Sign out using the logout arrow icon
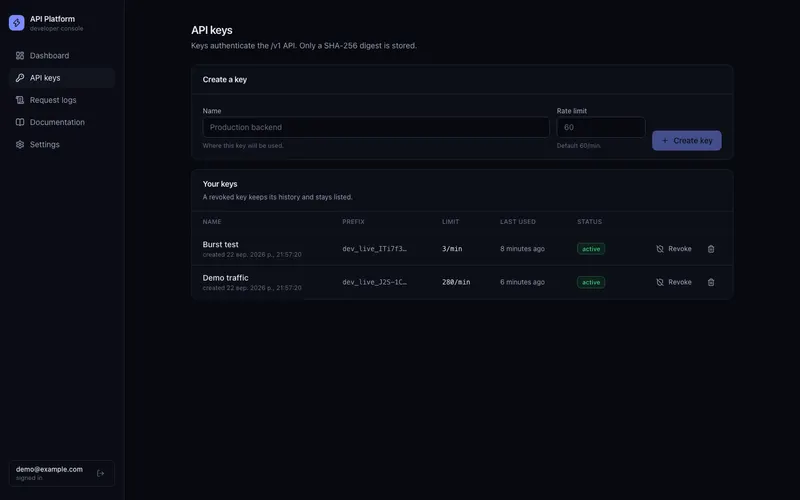This screenshot has width=800, height=500. tap(101, 473)
